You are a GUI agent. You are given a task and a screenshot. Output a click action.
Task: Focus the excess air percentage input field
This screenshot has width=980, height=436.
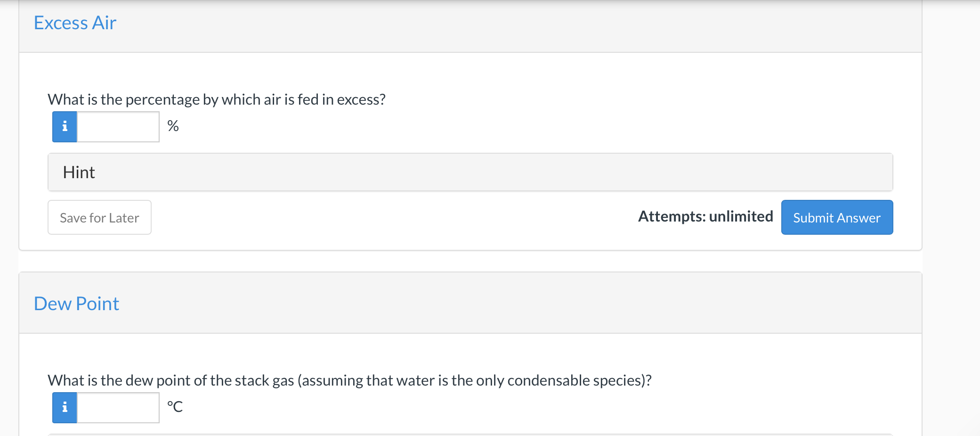118,127
